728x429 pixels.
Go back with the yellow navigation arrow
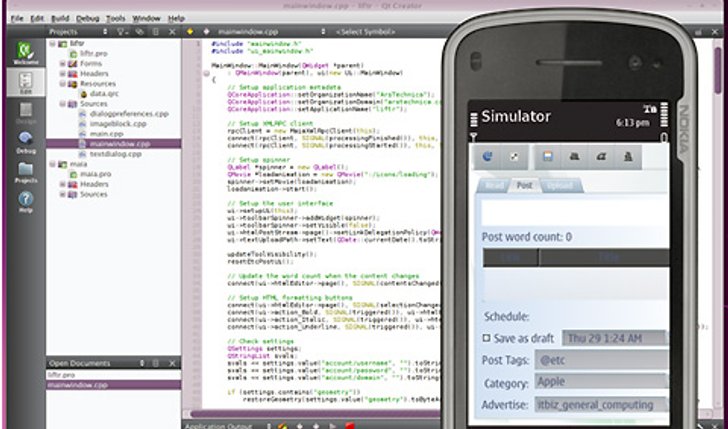[189, 32]
